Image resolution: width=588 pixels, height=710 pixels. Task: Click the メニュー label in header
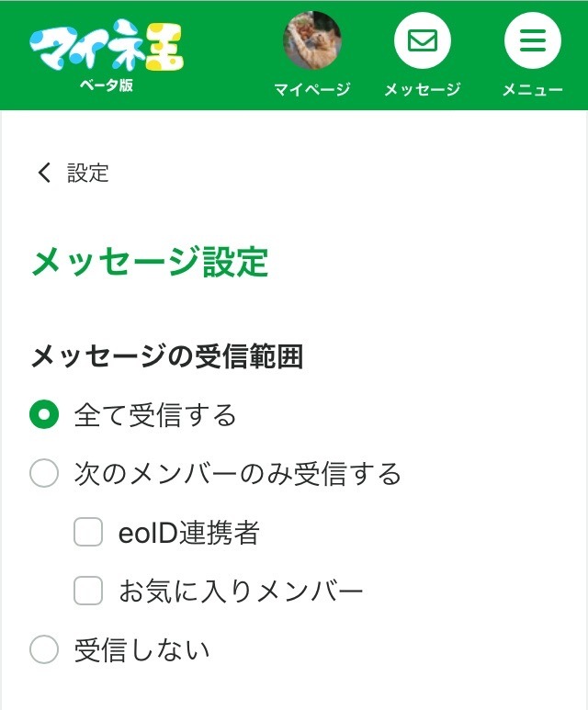click(532, 90)
